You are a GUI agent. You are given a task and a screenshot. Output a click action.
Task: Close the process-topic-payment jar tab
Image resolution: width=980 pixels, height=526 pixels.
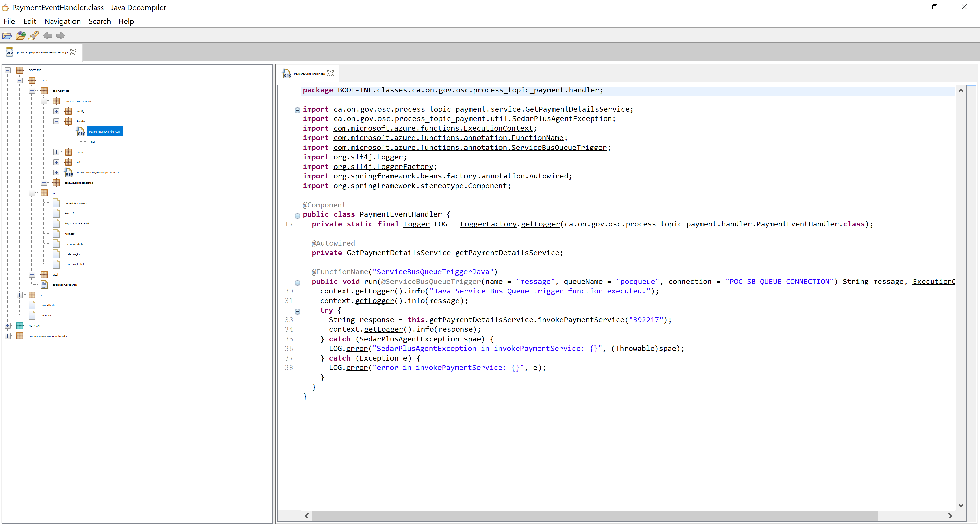pyautogui.click(x=73, y=52)
